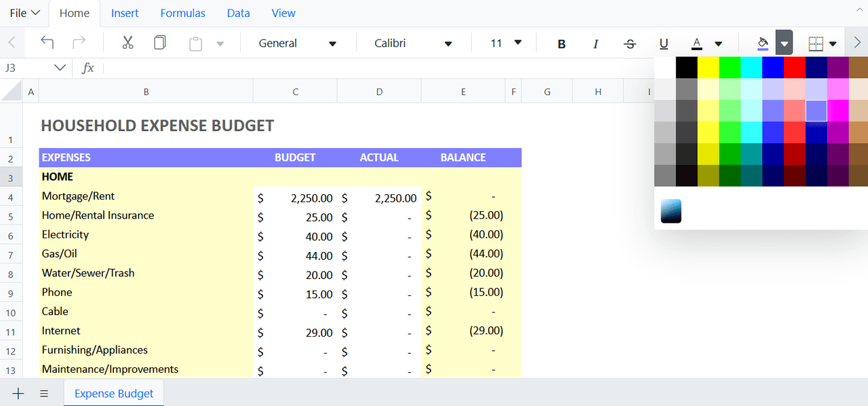Click the ACTUAL header cell
Screen dimensions: 868x406
click(379, 158)
